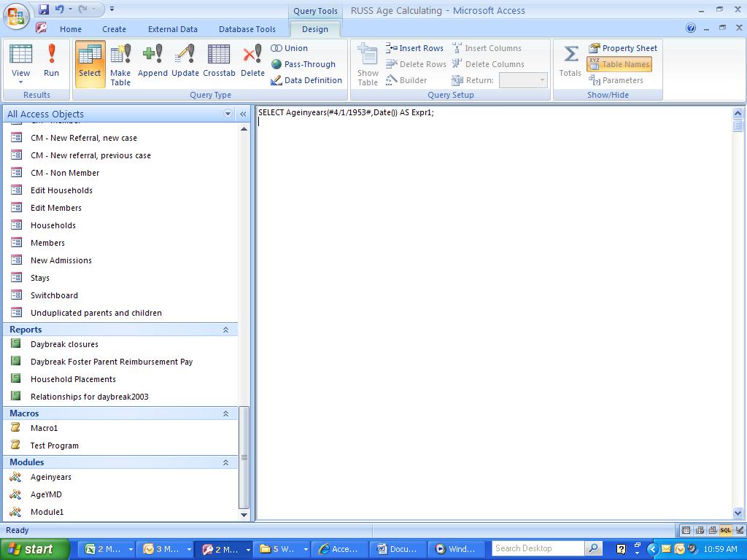Screen dimensions: 747x560
Task: Open the Acce... browser taskbar button
Action: click(339, 549)
